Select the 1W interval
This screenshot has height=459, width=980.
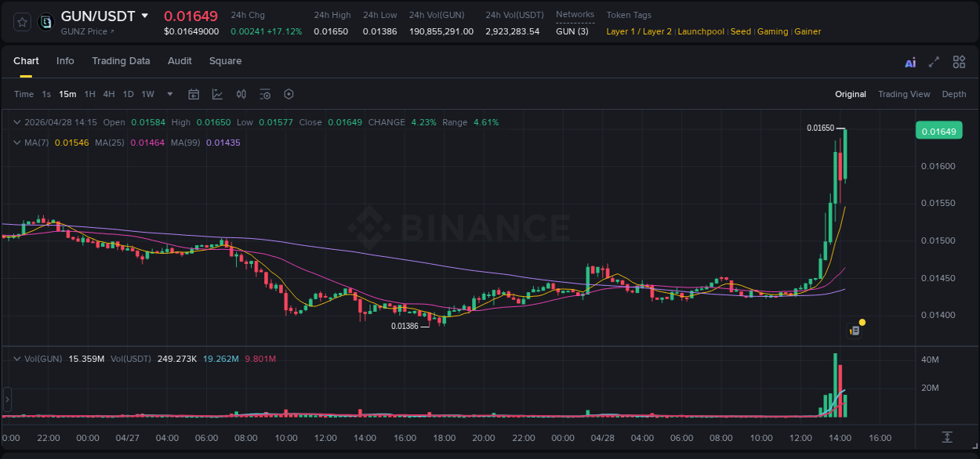coord(147,94)
